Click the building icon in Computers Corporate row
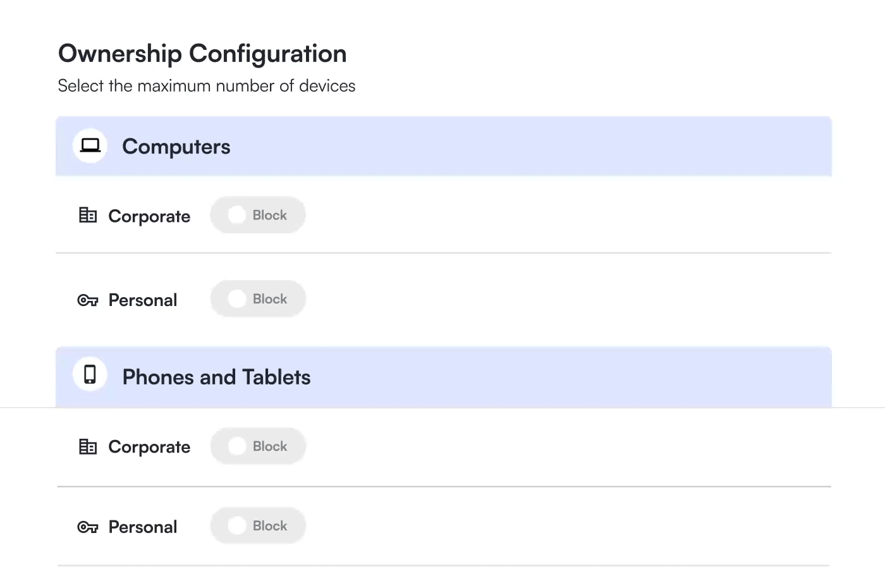 (x=88, y=216)
